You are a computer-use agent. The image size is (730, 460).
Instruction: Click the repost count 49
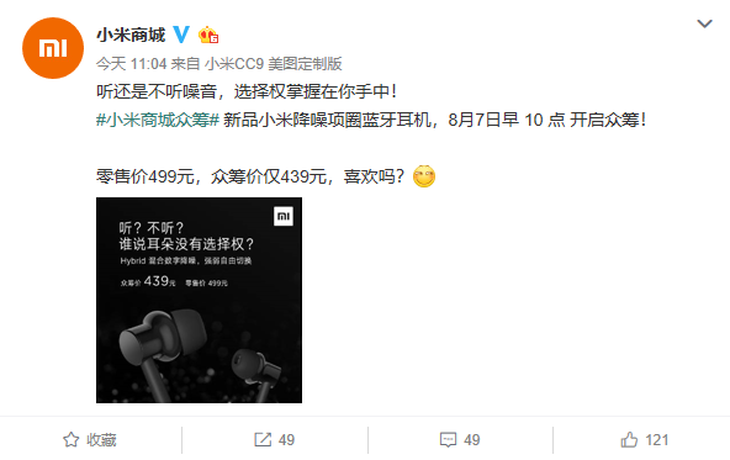(x=286, y=440)
